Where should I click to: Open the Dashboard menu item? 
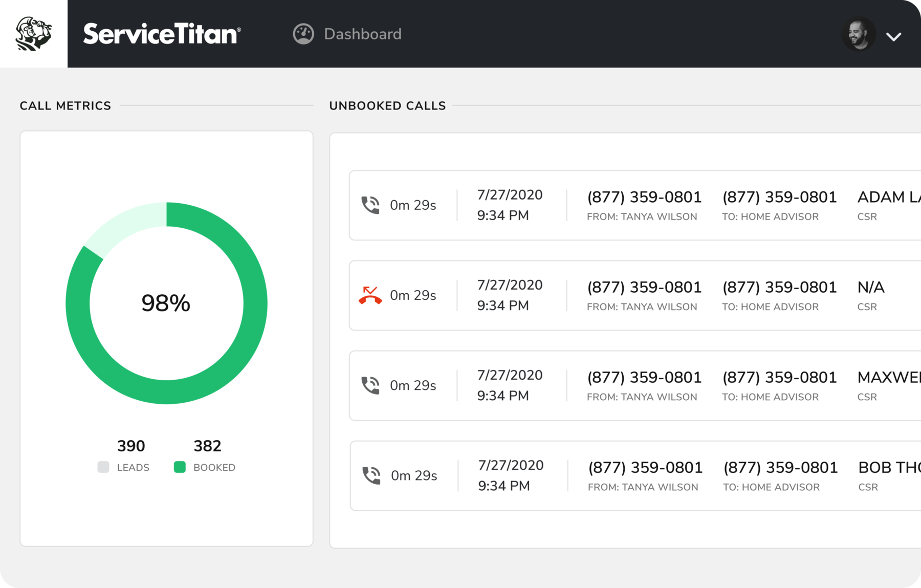point(363,34)
